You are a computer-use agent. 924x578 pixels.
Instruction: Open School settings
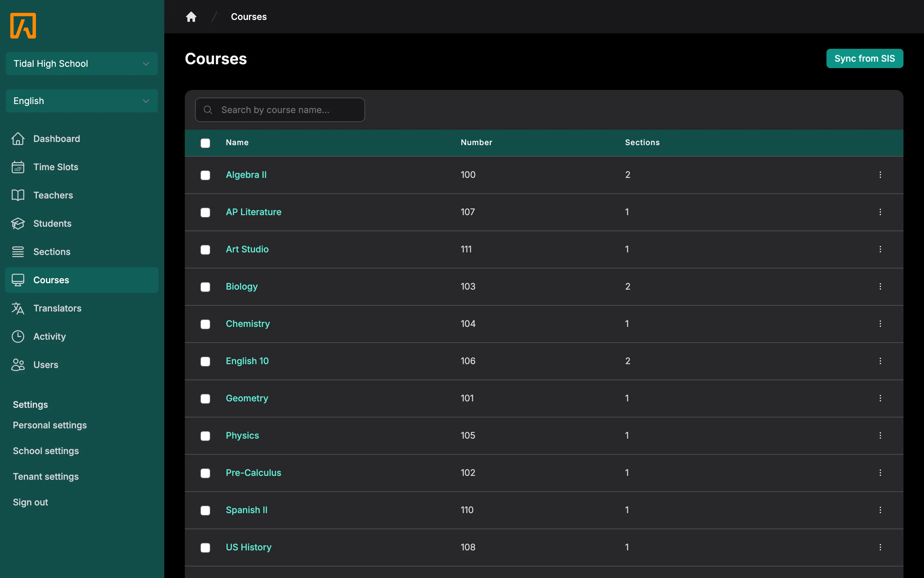tap(46, 451)
